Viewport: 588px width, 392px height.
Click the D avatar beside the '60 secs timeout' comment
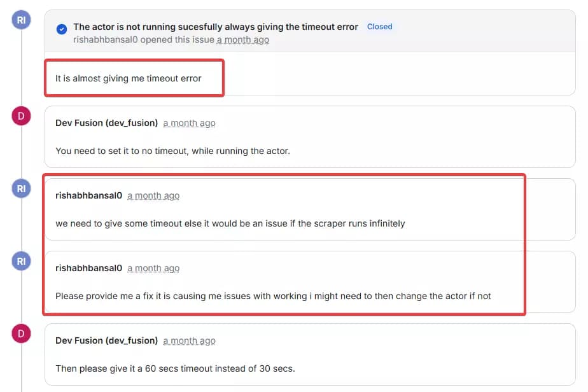[22, 333]
